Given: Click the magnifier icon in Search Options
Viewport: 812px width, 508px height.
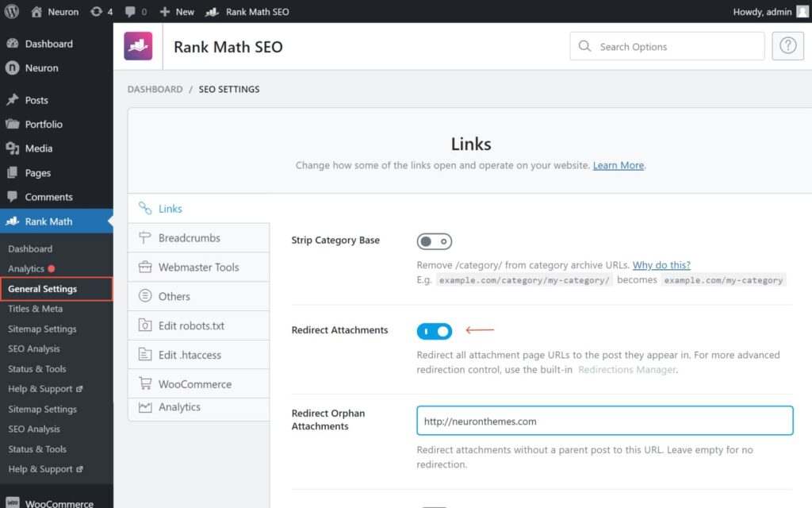Looking at the screenshot, I should coord(584,46).
